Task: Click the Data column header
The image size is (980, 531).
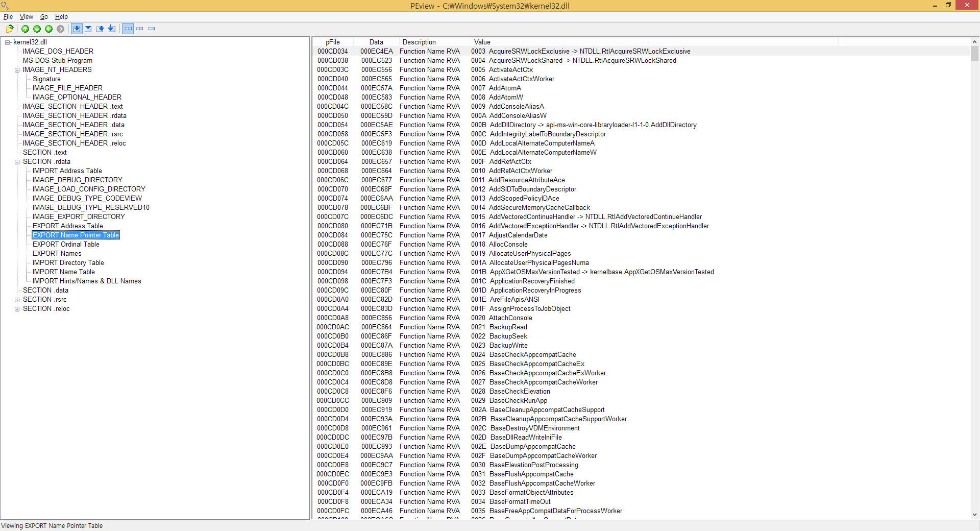Action: 376,42
